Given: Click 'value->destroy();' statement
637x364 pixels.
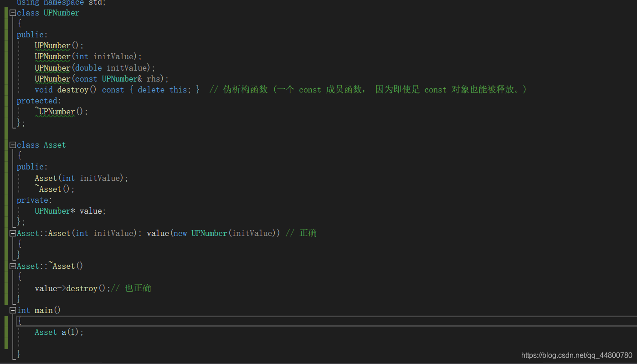Looking at the screenshot, I should 73,288.
